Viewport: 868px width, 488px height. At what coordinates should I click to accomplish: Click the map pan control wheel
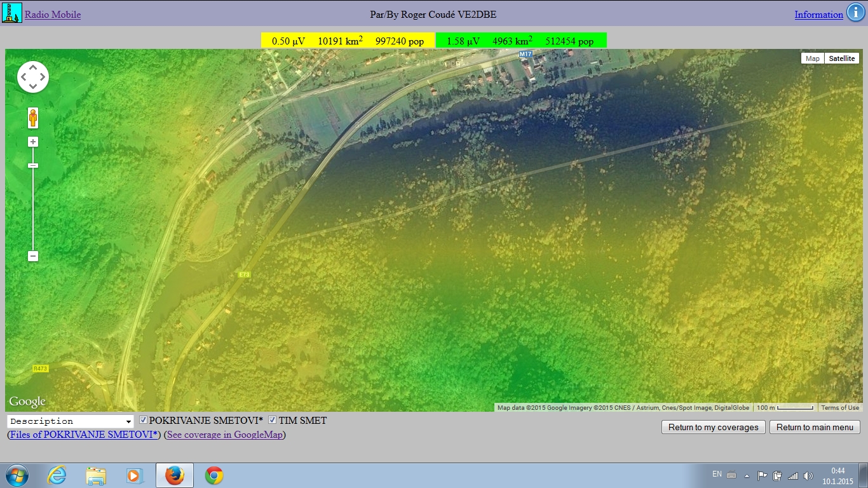33,78
